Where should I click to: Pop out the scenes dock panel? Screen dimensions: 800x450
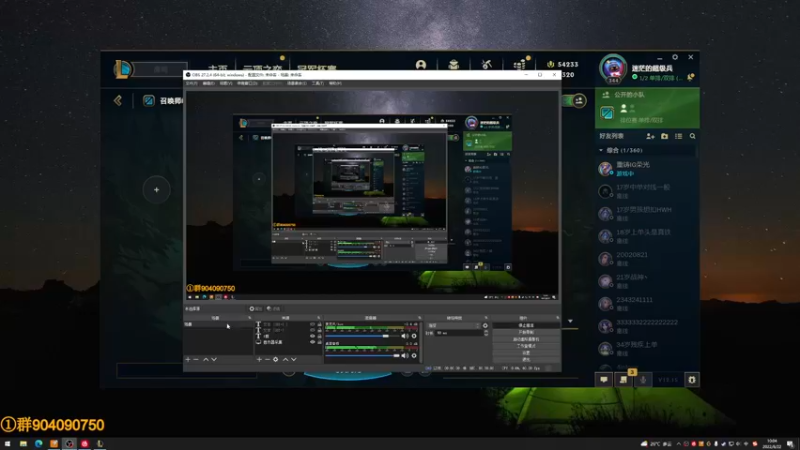(249, 318)
